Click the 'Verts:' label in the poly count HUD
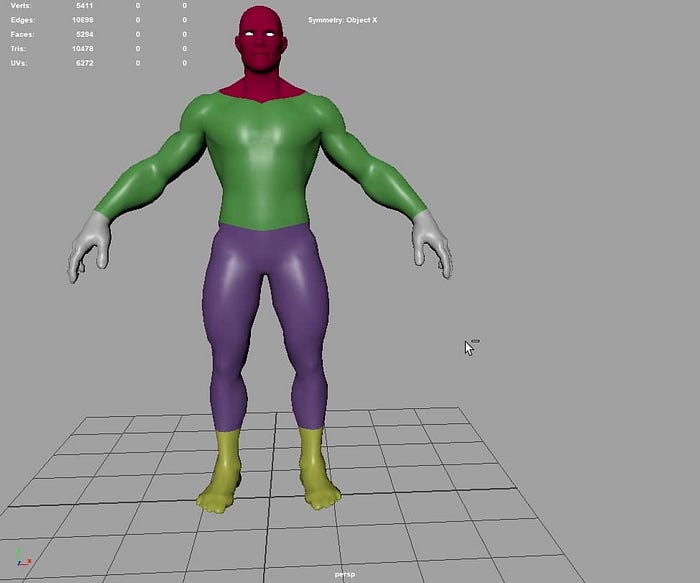Screen dimensions: 700x583 pyautogui.click(x=21, y=6)
